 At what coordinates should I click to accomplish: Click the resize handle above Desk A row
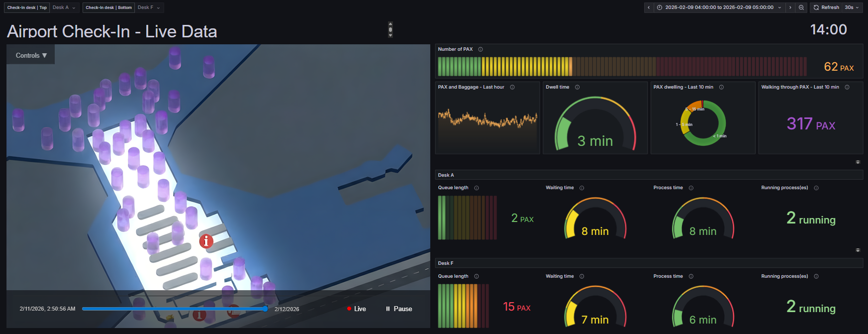coord(858,162)
